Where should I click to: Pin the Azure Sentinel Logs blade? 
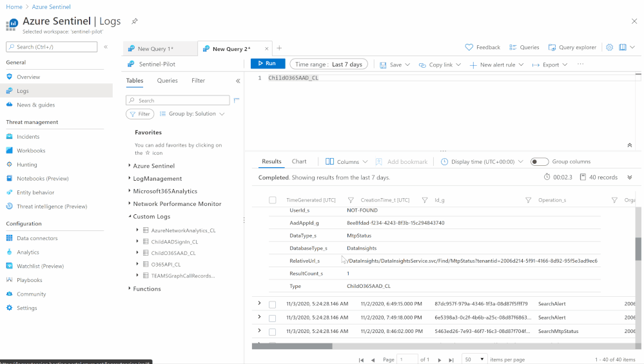[x=134, y=21]
